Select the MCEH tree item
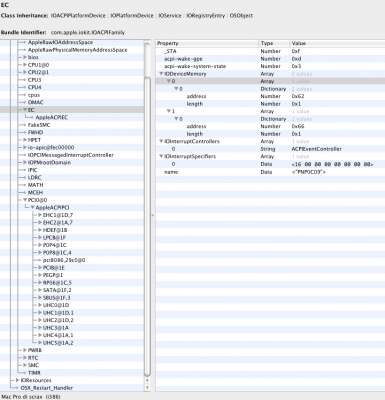 (35, 192)
